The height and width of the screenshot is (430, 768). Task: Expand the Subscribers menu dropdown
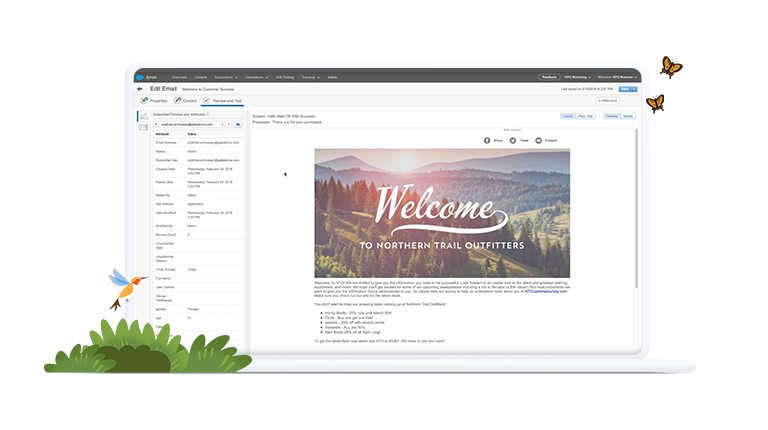point(225,76)
